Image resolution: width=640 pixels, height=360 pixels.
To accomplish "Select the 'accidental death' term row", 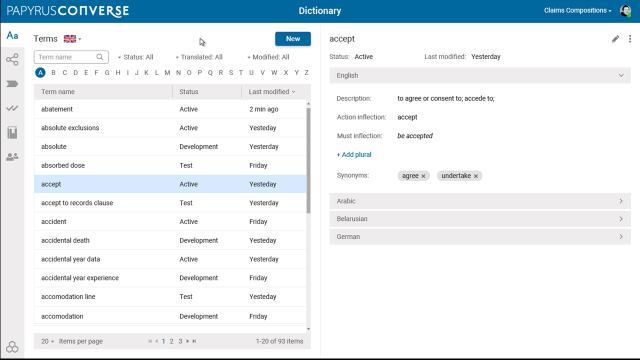I will pos(170,240).
